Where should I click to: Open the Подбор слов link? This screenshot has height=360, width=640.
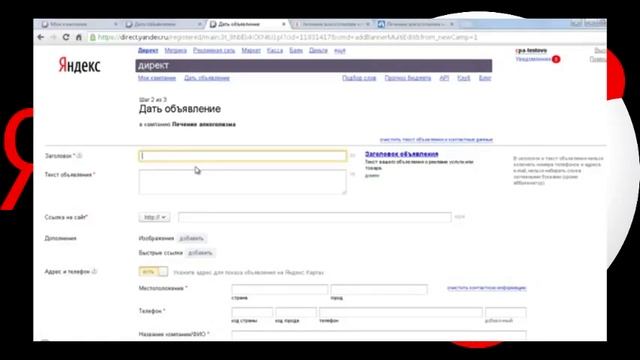point(359,78)
